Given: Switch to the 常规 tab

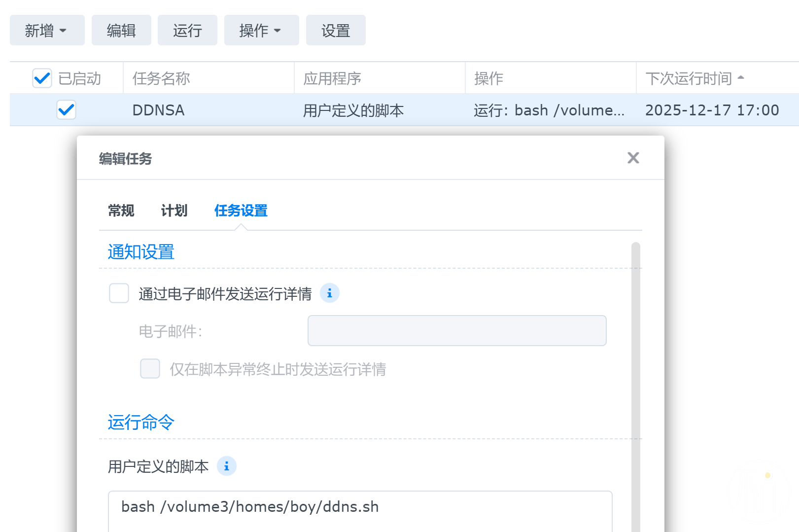Looking at the screenshot, I should point(121,211).
